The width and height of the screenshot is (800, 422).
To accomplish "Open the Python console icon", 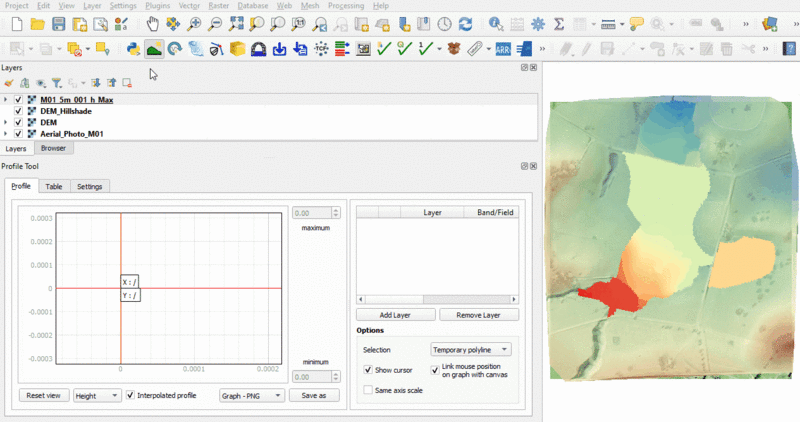I will pyautogui.click(x=133, y=48).
